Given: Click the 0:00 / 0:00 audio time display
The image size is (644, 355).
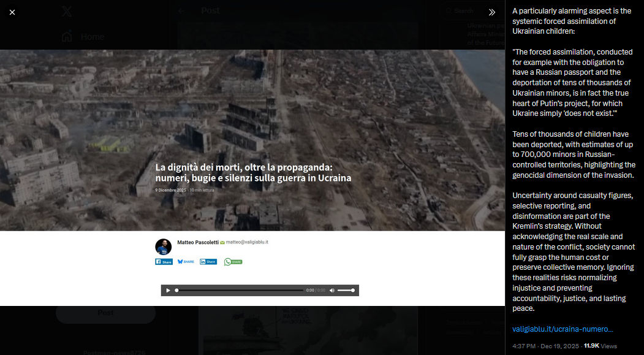Looking at the screenshot, I should tap(316, 291).
